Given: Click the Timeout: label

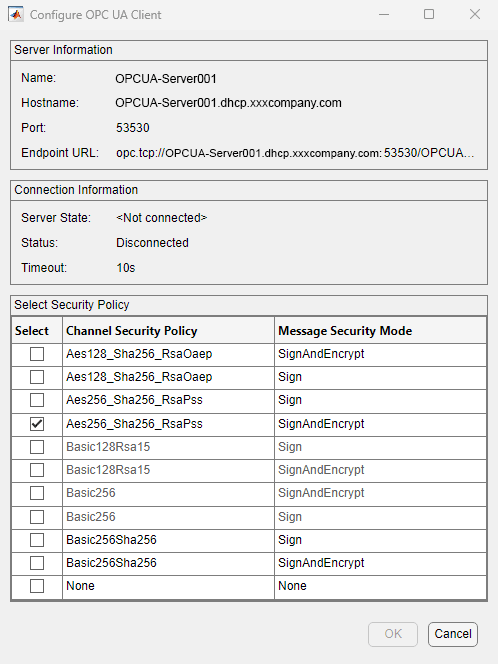Looking at the screenshot, I should coord(44,268).
